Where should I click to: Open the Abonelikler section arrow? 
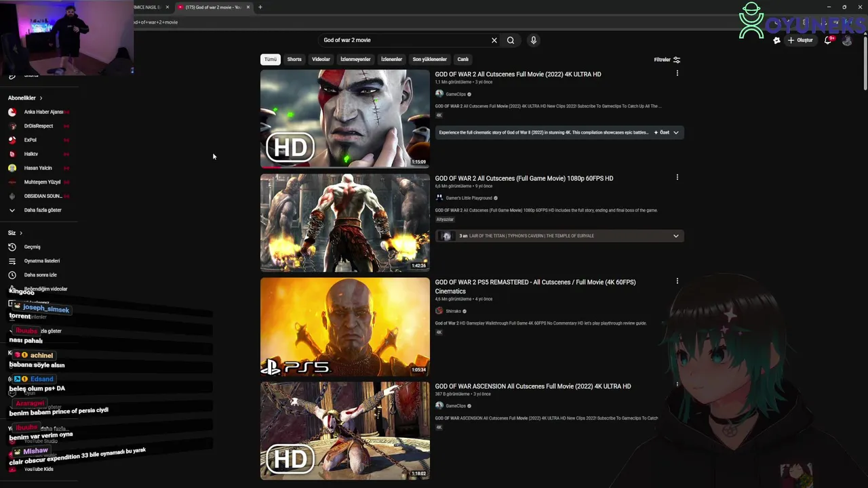coord(41,98)
